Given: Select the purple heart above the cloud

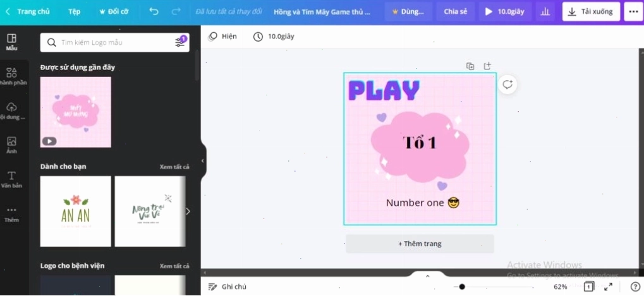Looking at the screenshot, I should [x=382, y=117].
